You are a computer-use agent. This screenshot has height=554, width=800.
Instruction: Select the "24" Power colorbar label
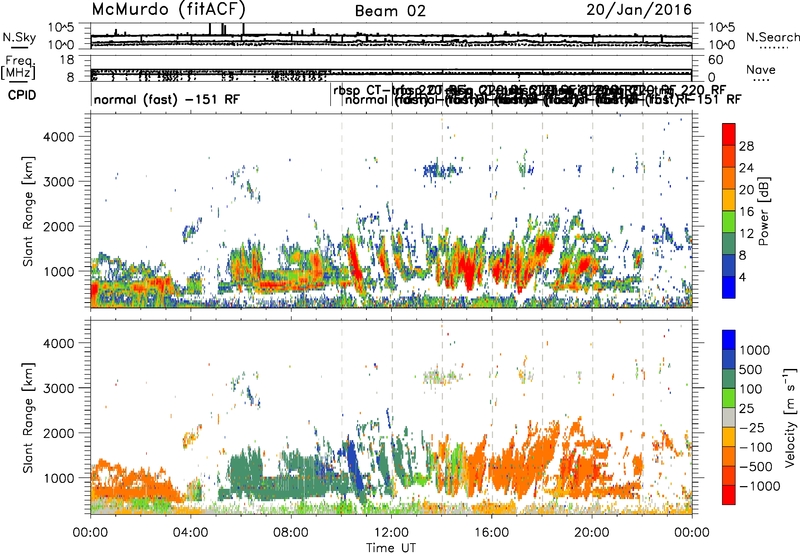pos(746,168)
